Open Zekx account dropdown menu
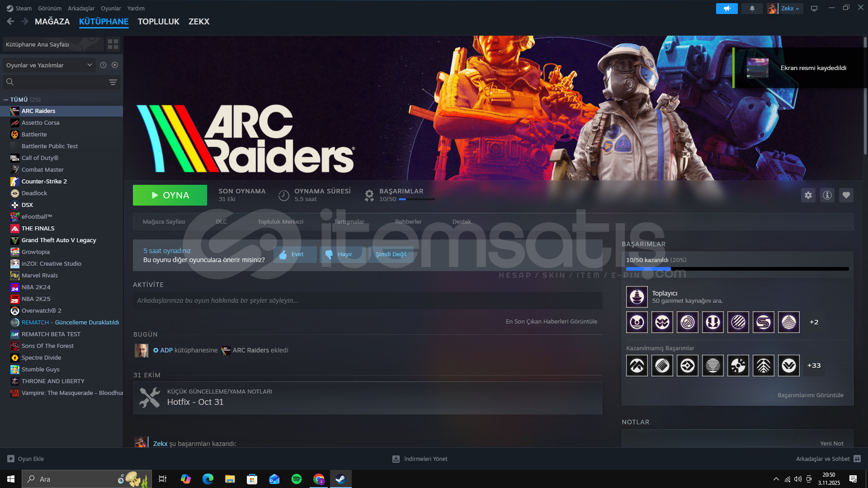Image resolution: width=868 pixels, height=488 pixels. [790, 9]
